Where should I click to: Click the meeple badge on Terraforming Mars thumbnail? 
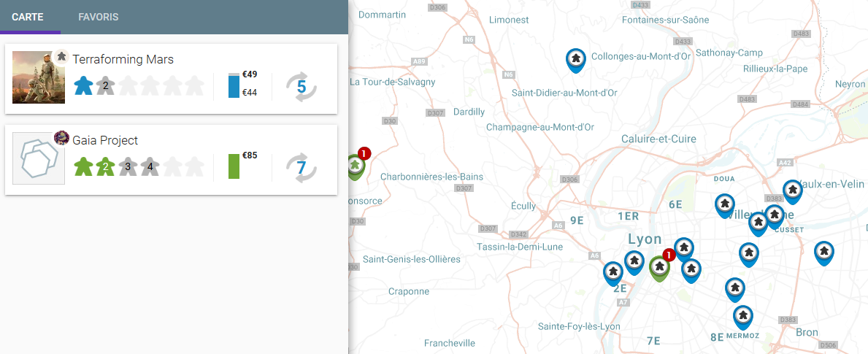click(61, 56)
